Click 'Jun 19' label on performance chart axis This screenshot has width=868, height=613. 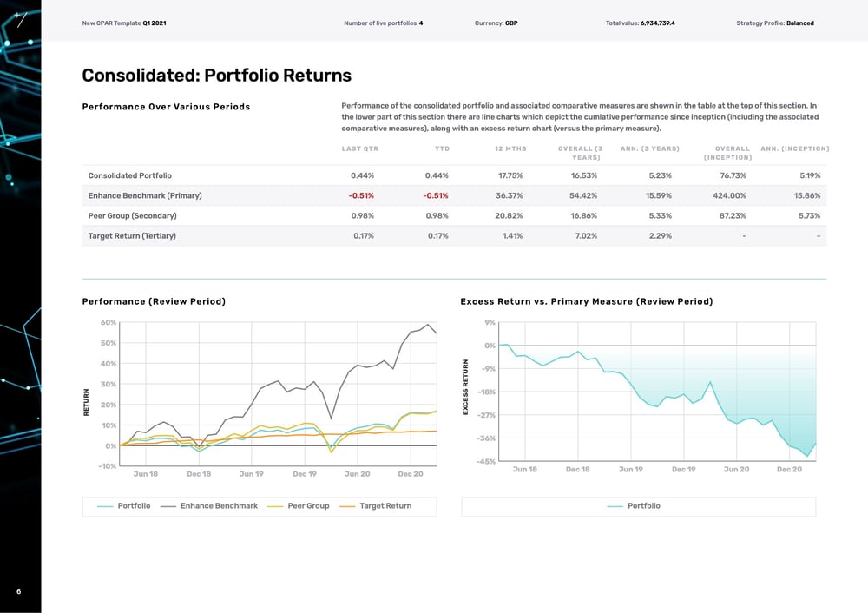point(252,474)
